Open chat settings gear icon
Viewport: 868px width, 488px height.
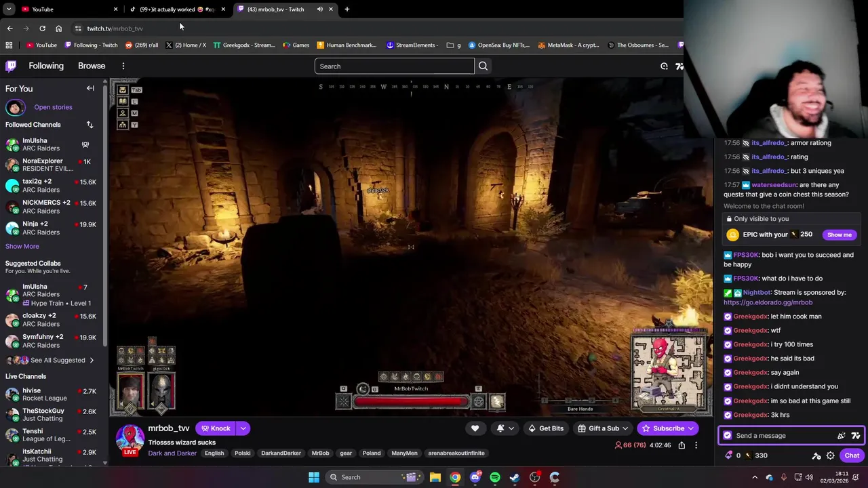click(830, 455)
